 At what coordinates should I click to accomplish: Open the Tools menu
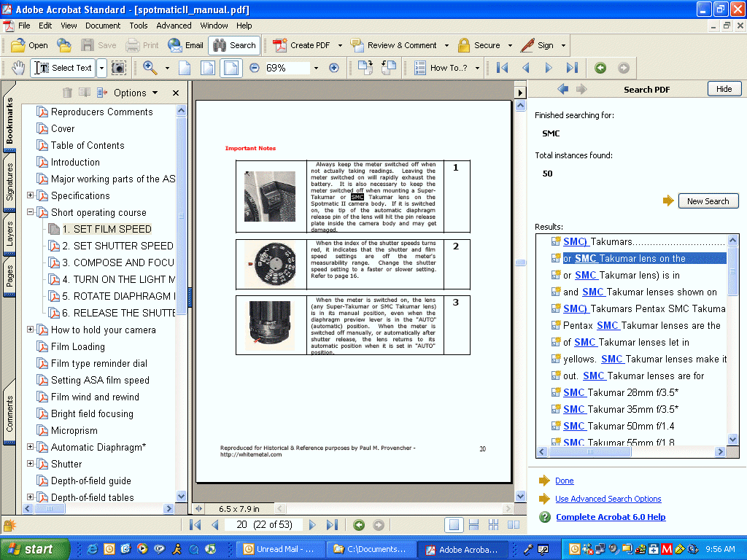coord(139,26)
